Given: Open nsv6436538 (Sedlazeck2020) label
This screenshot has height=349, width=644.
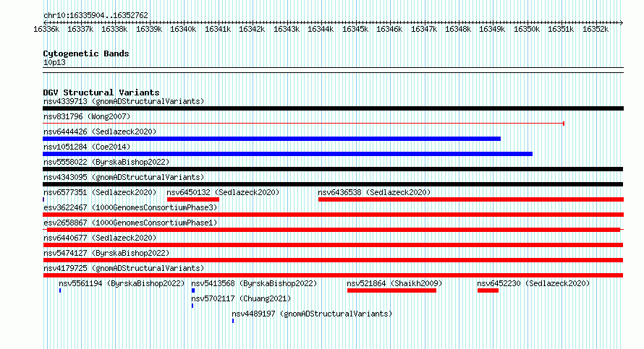Looking at the screenshot, I should pyautogui.click(x=374, y=192).
